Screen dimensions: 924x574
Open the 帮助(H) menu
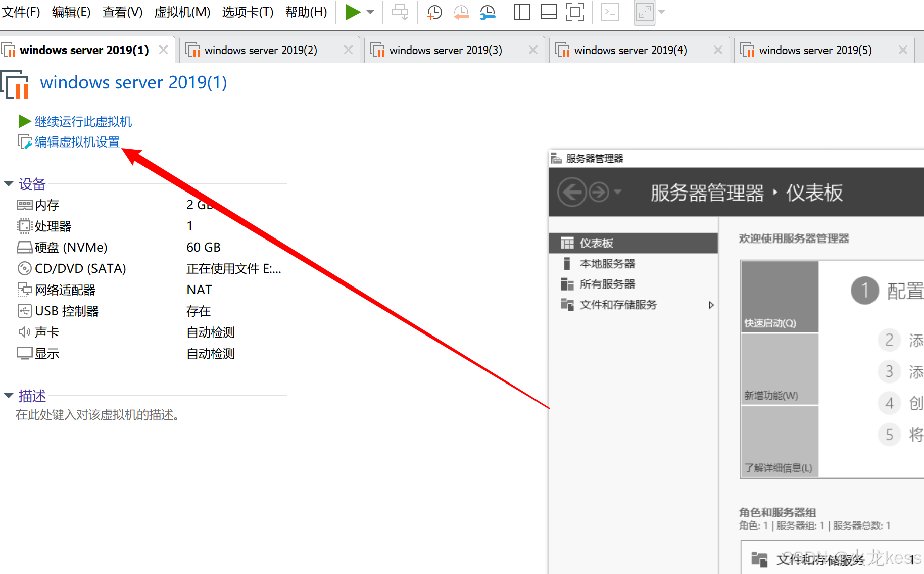click(x=306, y=12)
